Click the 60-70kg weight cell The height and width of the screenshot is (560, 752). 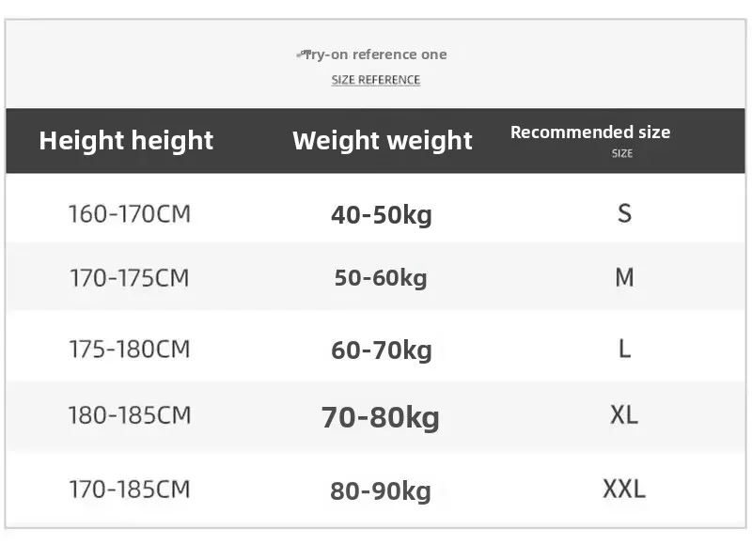[x=381, y=350]
